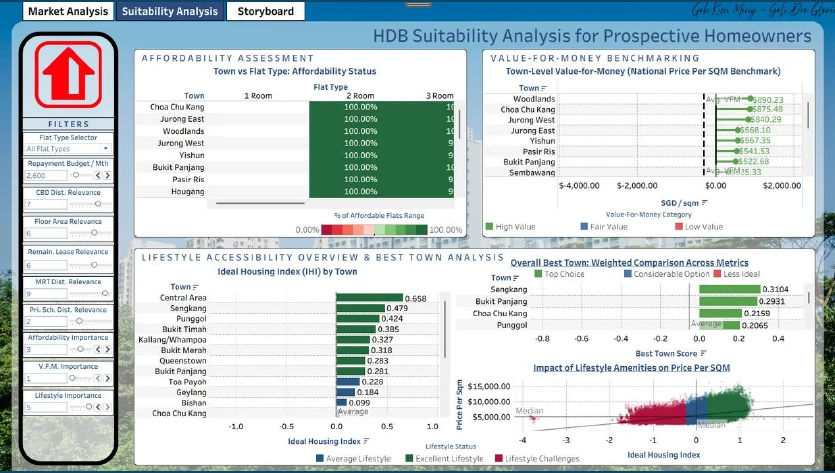835x473 pixels.
Task: Click sort icon beside Best Town Score
Action: (703, 353)
